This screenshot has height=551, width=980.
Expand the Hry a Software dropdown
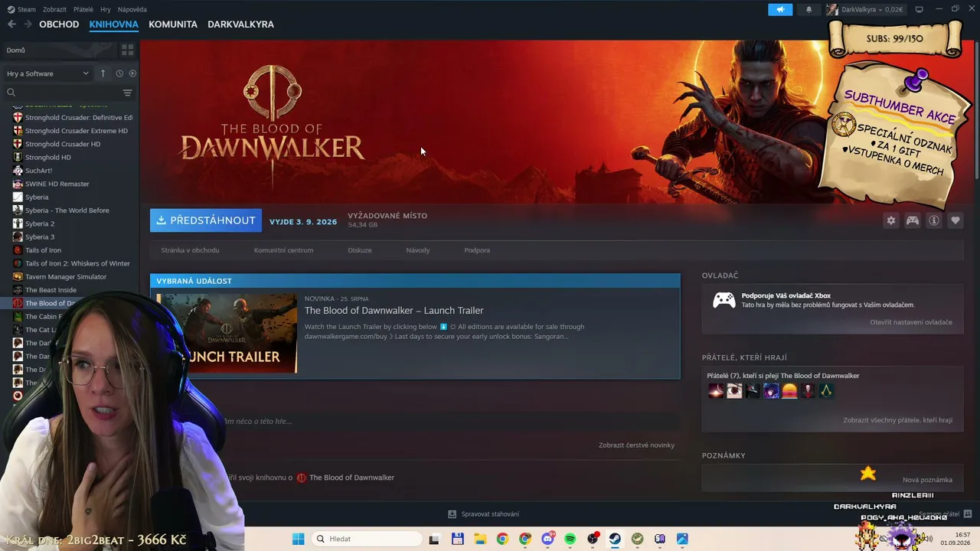(48, 73)
